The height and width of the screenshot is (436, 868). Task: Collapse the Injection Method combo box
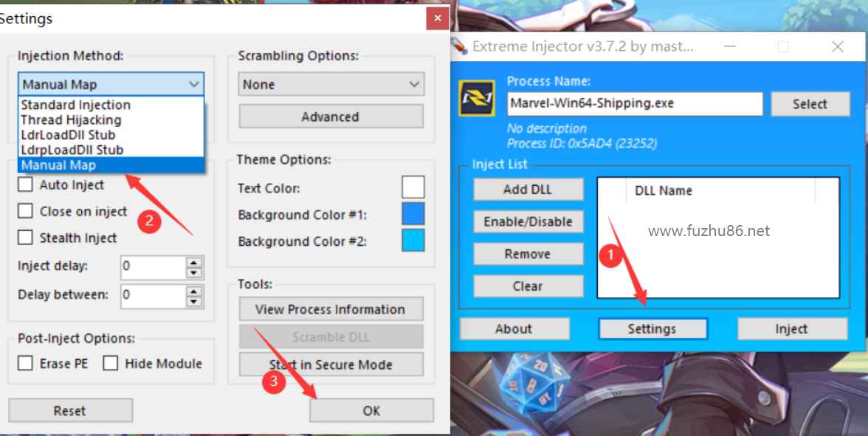click(111, 84)
